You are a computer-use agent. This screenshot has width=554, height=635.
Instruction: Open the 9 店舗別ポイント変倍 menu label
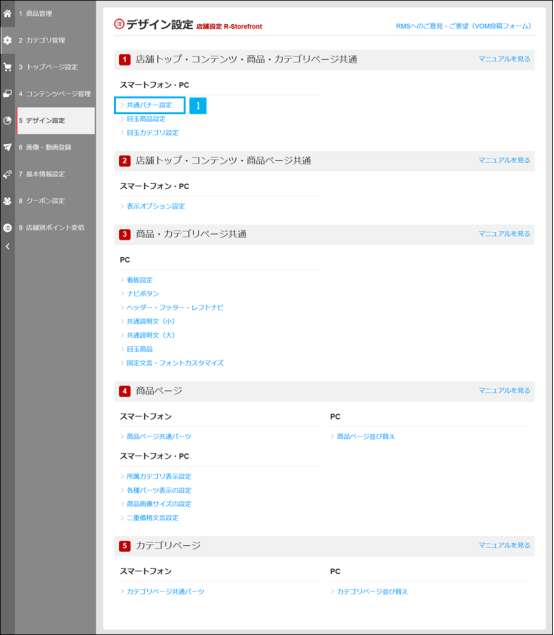pos(51,227)
